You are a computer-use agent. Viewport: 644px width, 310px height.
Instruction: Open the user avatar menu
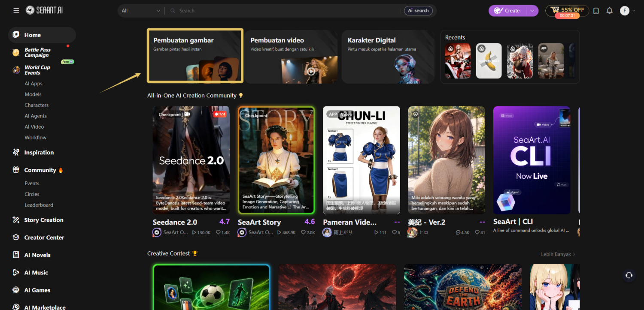tap(625, 11)
